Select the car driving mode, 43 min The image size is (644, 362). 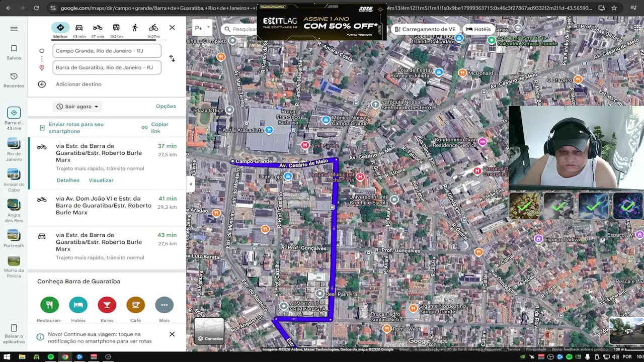pos(79,30)
